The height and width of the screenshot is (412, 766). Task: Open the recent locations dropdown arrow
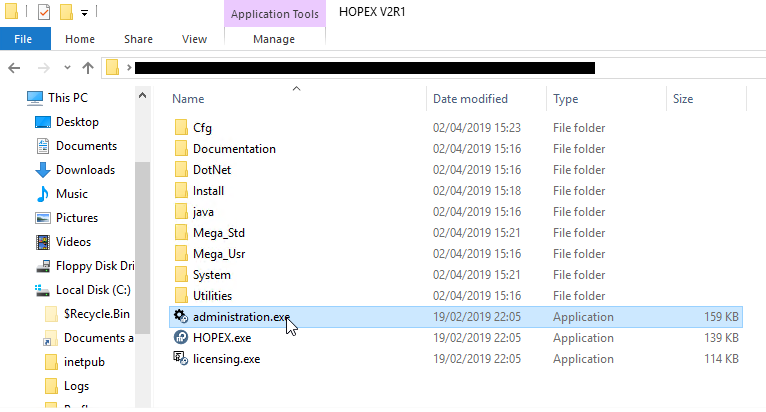point(66,68)
